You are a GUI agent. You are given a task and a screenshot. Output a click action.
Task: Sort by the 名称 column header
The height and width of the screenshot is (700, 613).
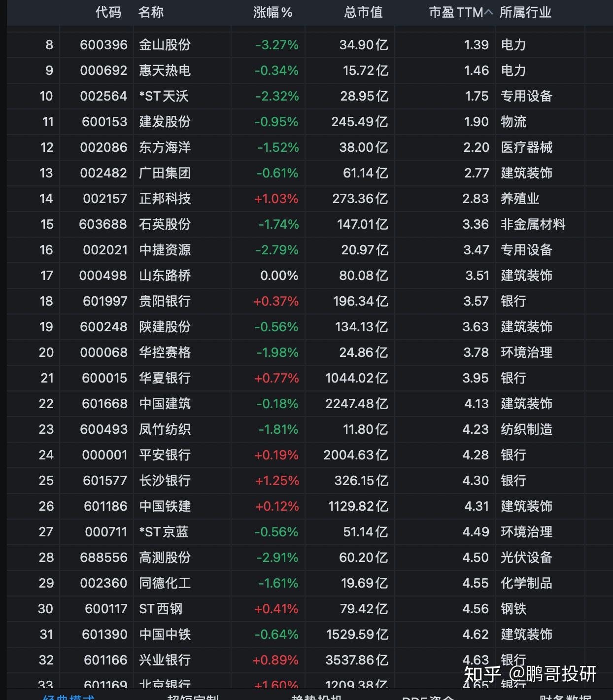(151, 13)
